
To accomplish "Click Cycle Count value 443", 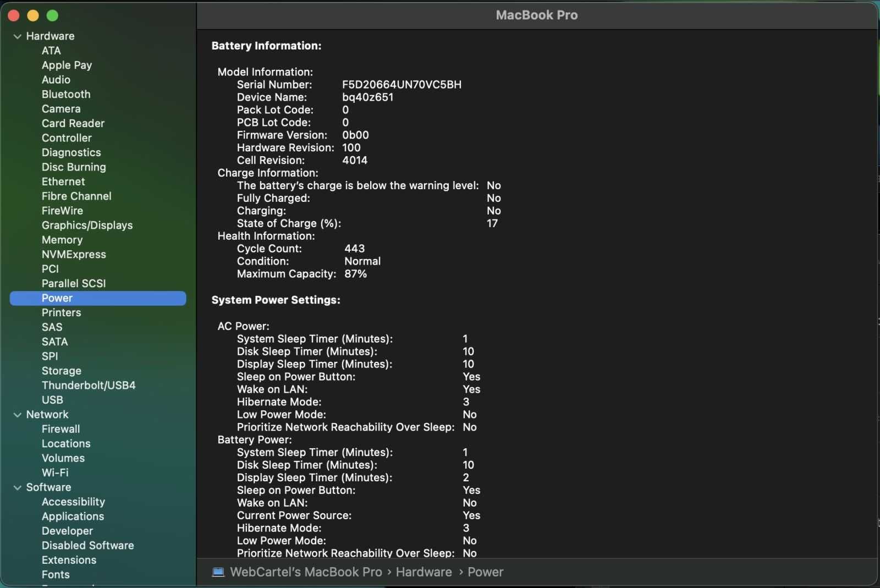I will click(354, 249).
